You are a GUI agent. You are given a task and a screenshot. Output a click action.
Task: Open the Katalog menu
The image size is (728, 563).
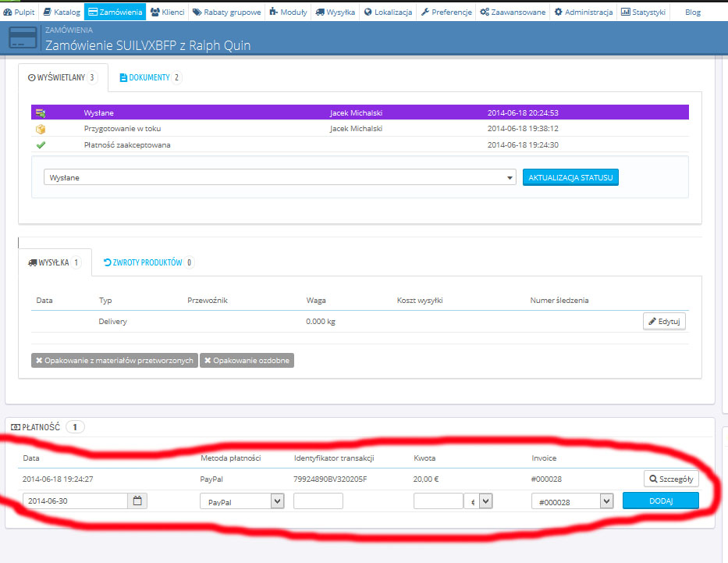pyautogui.click(x=62, y=12)
